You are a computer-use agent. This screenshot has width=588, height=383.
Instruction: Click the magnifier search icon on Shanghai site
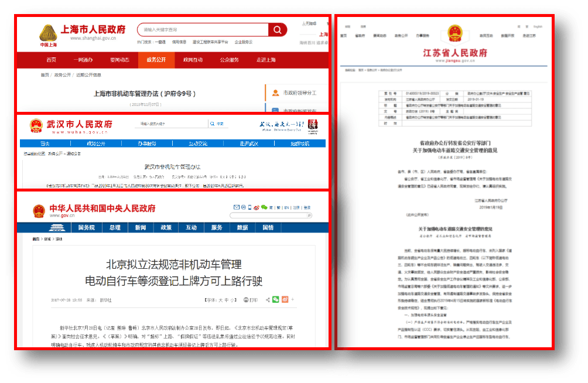[276, 30]
